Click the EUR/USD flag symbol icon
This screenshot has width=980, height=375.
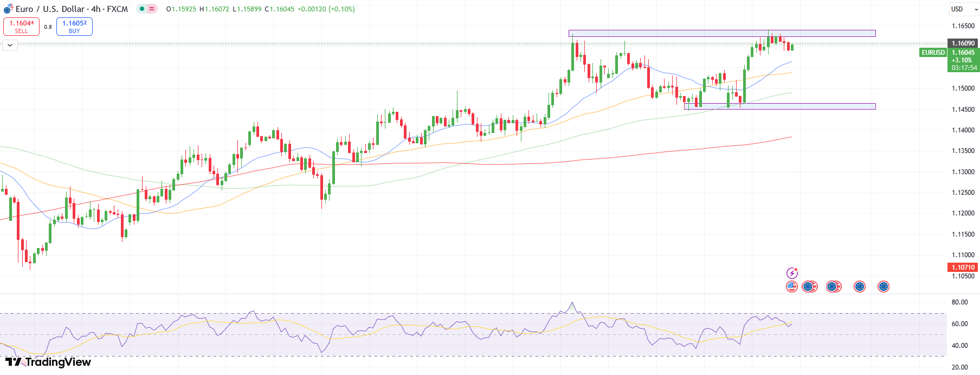coord(8,9)
